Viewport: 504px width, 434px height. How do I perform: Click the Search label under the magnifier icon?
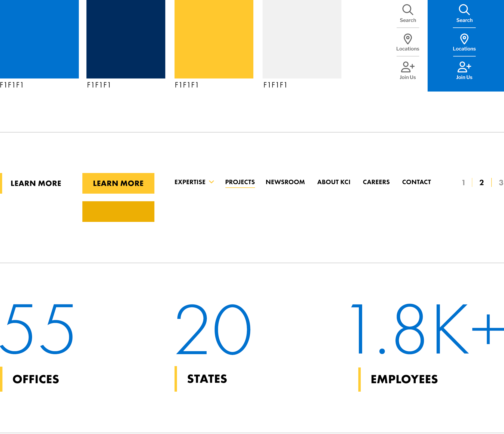coord(408,20)
